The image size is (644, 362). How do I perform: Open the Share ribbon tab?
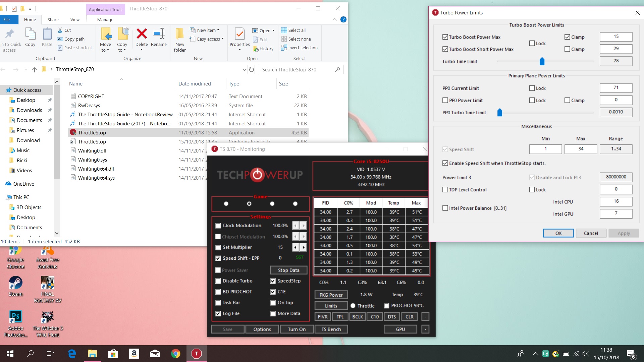(53, 19)
